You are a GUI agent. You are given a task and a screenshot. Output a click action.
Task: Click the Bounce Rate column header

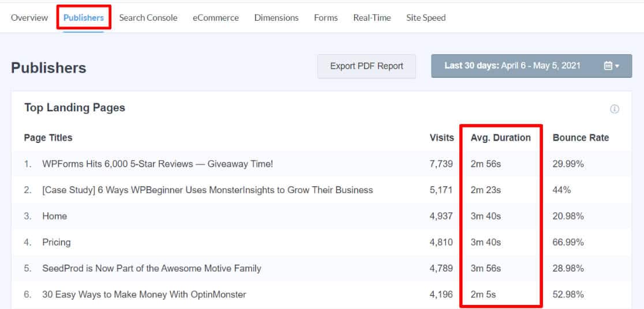pyautogui.click(x=581, y=138)
